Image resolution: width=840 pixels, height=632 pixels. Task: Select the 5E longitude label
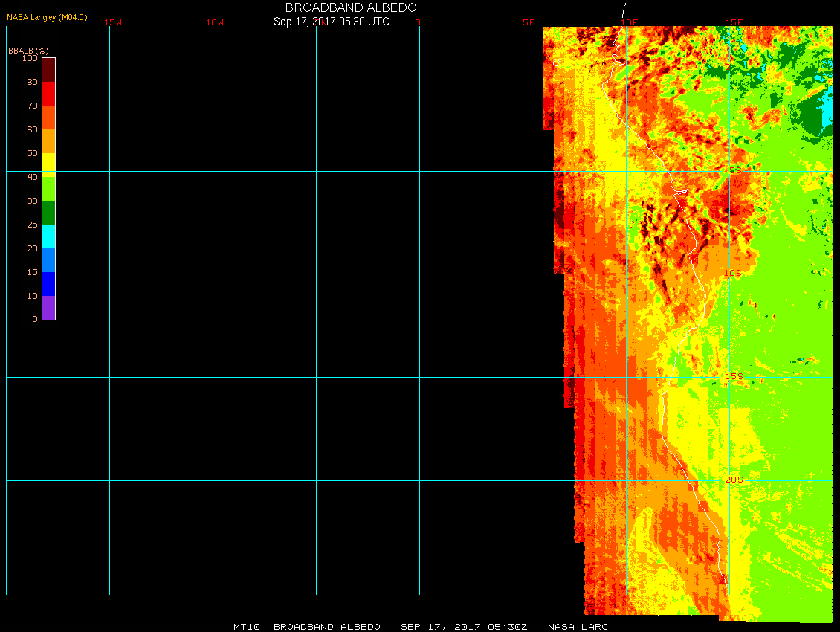click(529, 22)
